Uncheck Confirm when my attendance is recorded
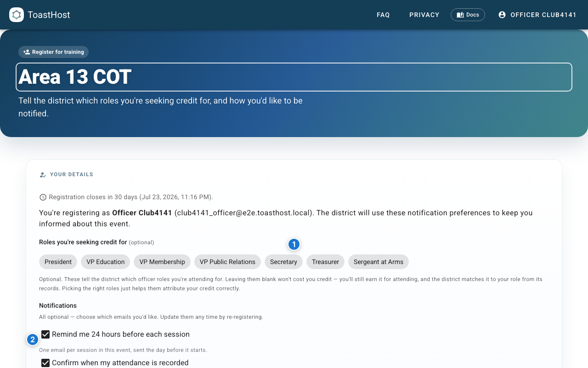This screenshot has height=368, width=588. point(45,363)
